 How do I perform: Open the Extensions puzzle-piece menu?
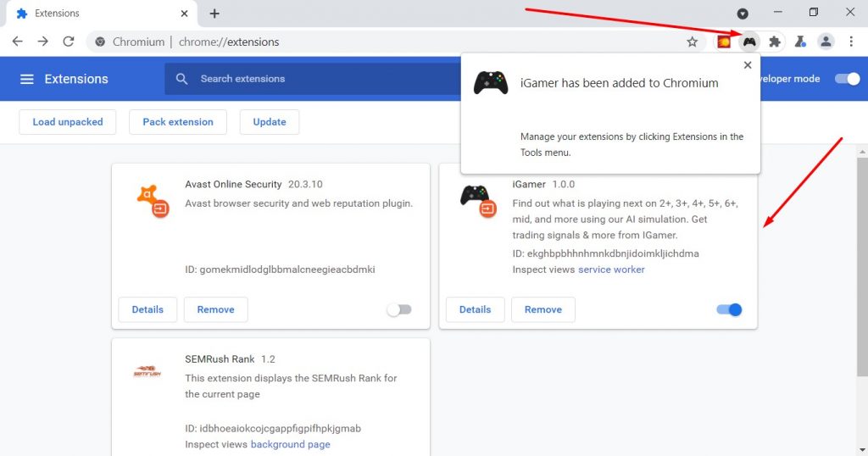[775, 42]
